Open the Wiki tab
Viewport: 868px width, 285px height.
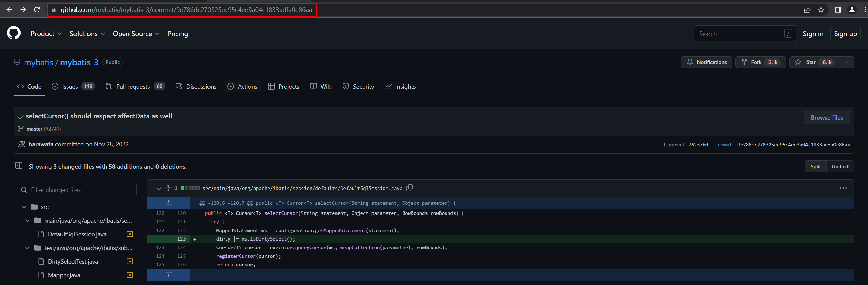tap(321, 87)
